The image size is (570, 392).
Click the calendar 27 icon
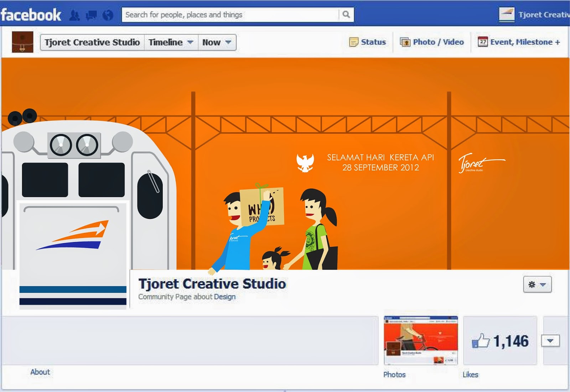(483, 42)
